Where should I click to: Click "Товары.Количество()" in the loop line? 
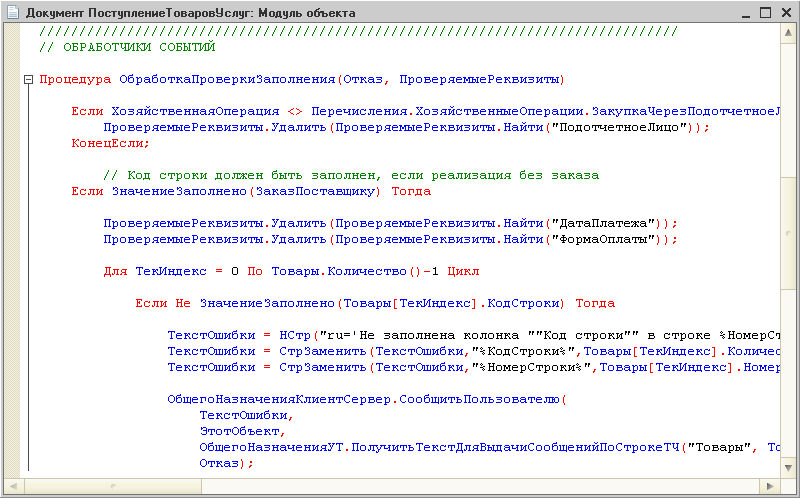point(346,271)
